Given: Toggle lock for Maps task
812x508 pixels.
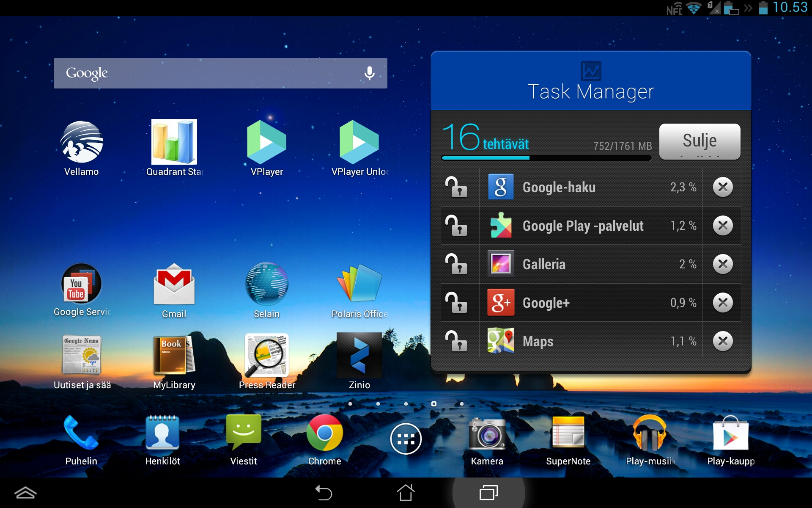Looking at the screenshot, I should click(x=456, y=341).
